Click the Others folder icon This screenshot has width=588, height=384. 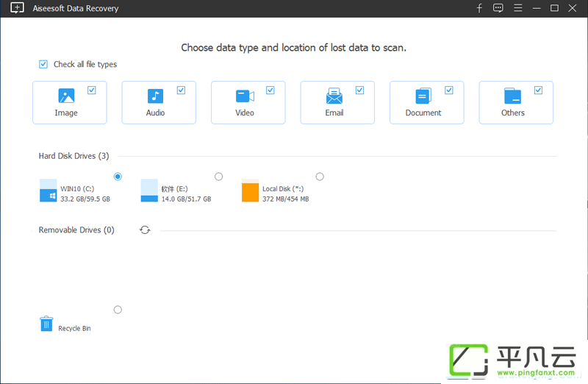tap(512, 96)
